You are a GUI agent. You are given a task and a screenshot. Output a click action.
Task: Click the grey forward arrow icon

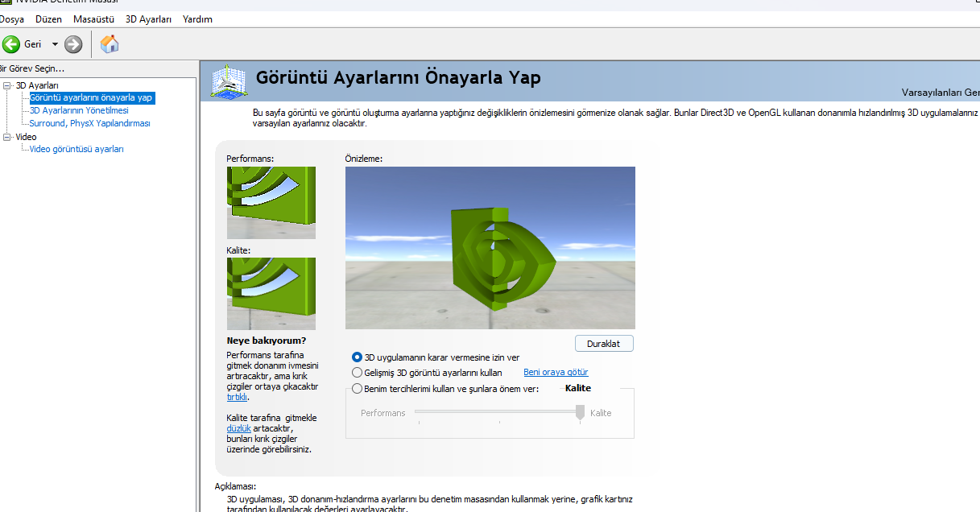click(73, 44)
